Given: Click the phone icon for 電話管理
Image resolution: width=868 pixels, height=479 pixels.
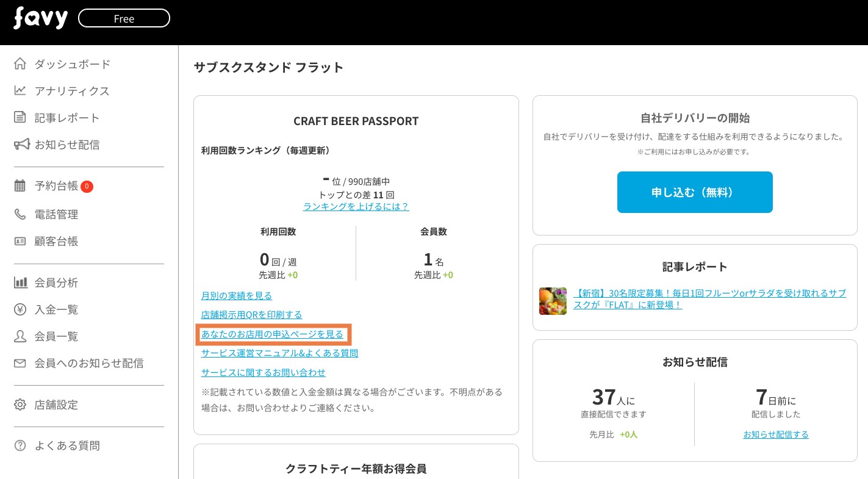Looking at the screenshot, I should (20, 214).
